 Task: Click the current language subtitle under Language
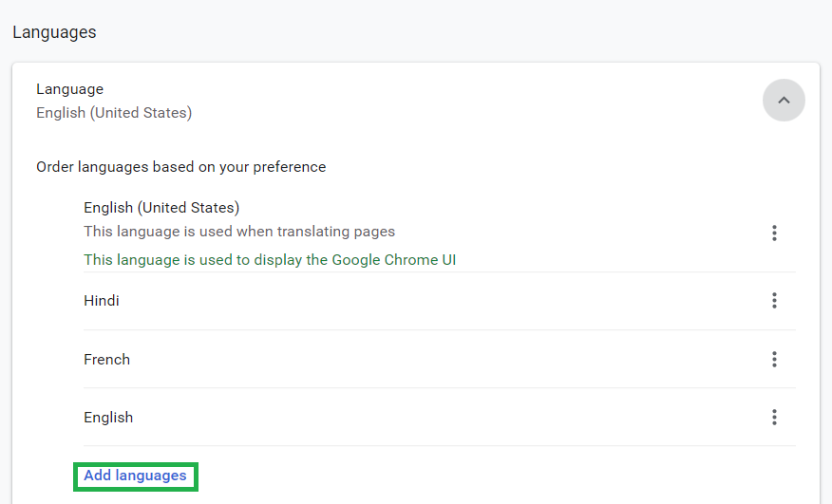pyautogui.click(x=114, y=113)
